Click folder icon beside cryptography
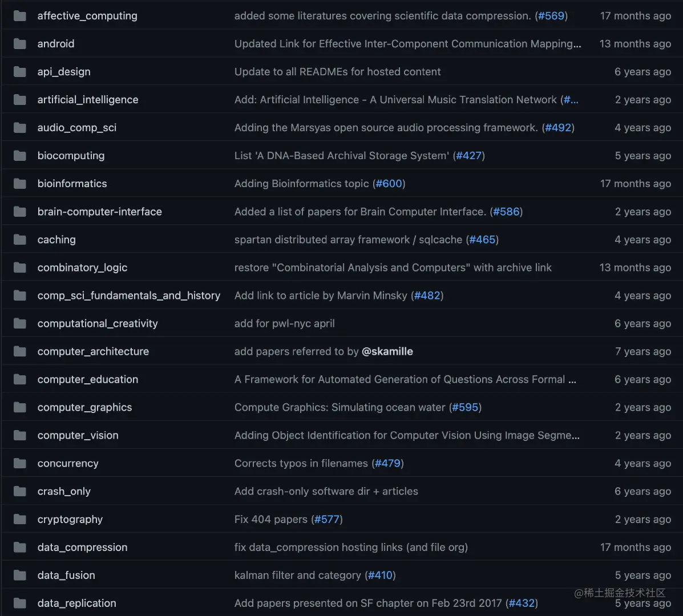683x616 pixels. click(x=19, y=520)
